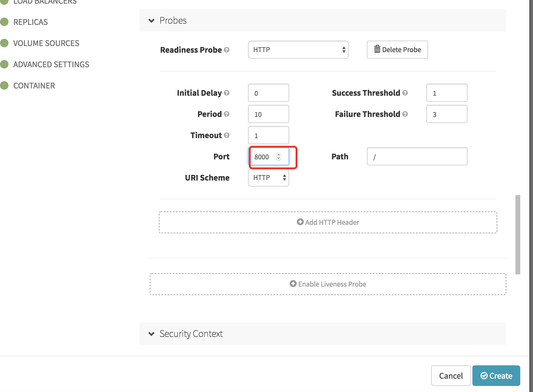Jump to Container section in sidebar
This screenshot has height=392, width=533.
click(34, 86)
